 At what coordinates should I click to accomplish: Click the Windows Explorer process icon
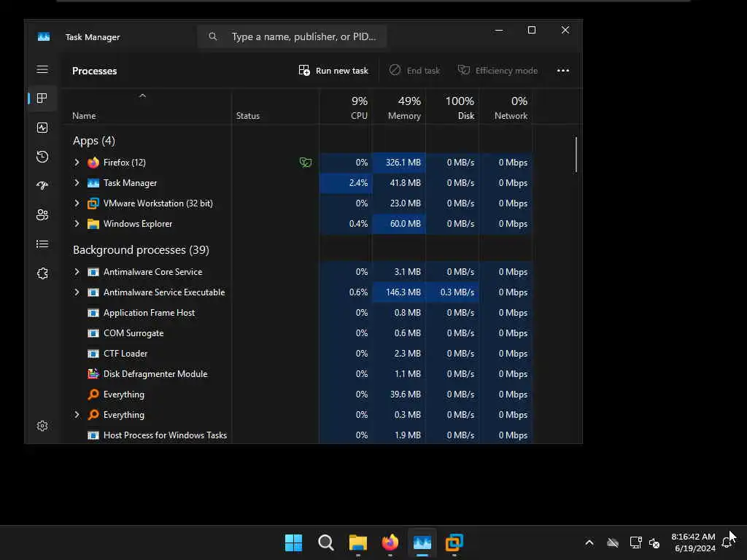[93, 224]
